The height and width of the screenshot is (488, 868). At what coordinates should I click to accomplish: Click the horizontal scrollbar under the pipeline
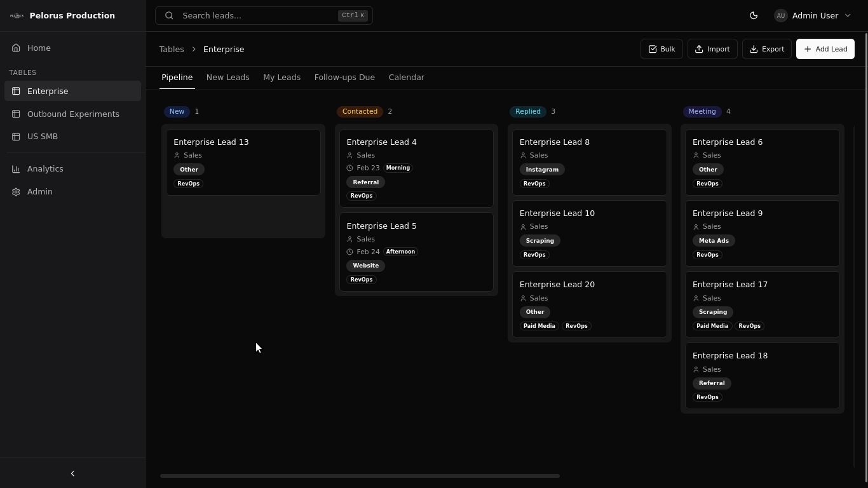tap(360, 476)
